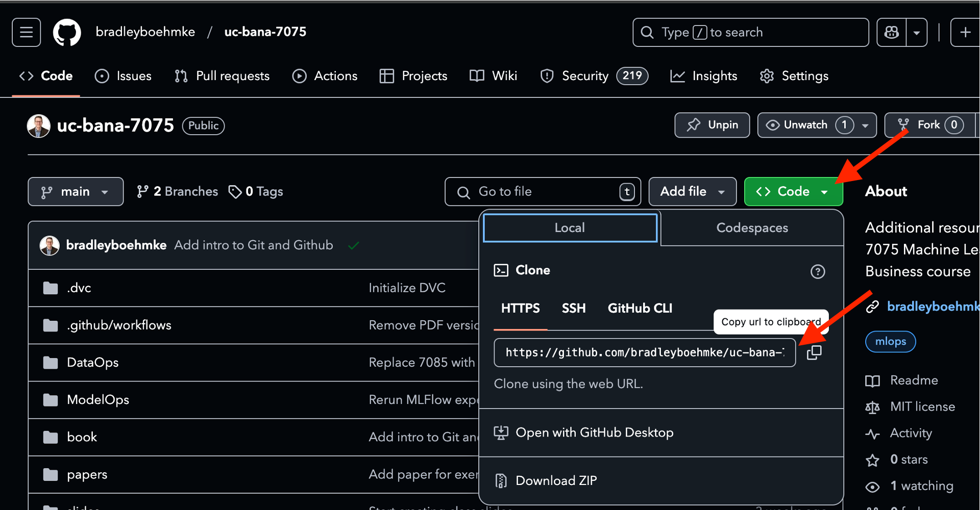Click the Fork button
The width and height of the screenshot is (980, 510).
930,125
